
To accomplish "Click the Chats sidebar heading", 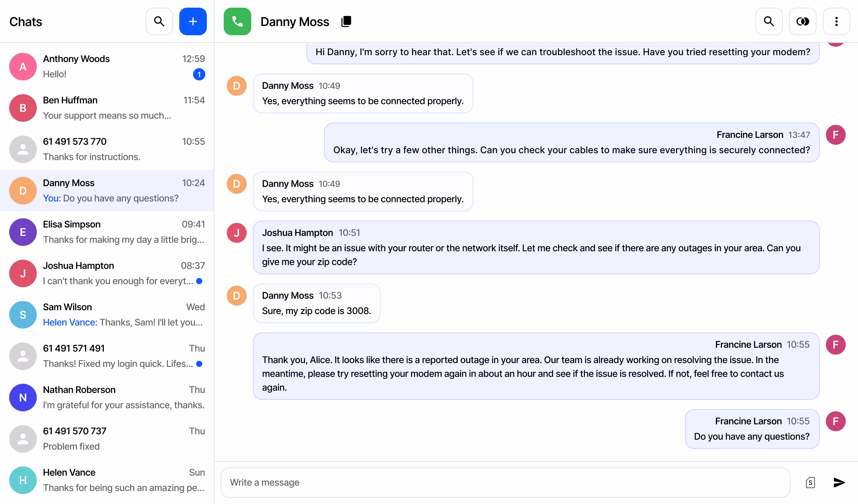I will tap(26, 22).
